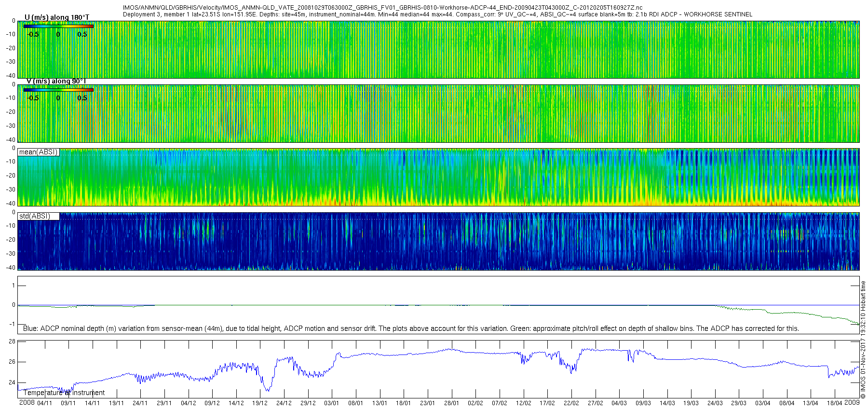This screenshot has height=410, width=868.
Task: Click the std(ABSI) panel label
Action: [35, 216]
